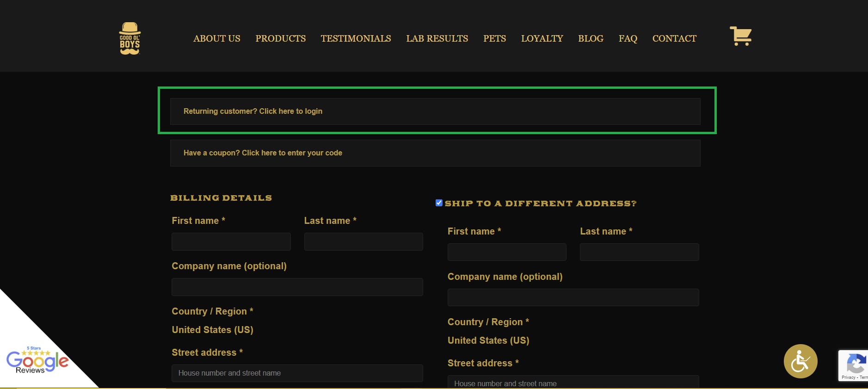868x389 pixels.
Task: Open the About Us menu
Action: point(217,38)
